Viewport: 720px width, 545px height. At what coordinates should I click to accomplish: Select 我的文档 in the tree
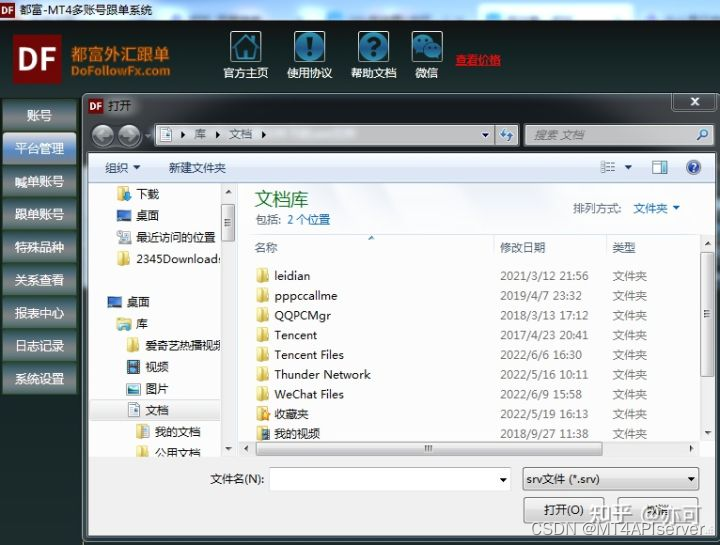click(x=168, y=432)
